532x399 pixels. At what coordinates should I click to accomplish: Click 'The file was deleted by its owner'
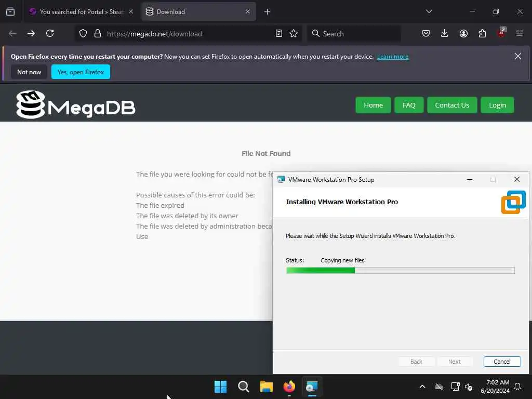tap(187, 216)
